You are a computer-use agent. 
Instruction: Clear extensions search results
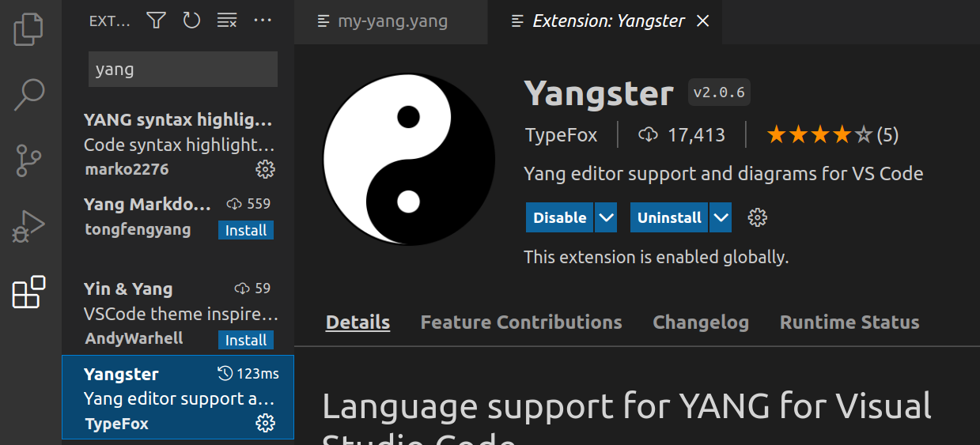(x=227, y=21)
